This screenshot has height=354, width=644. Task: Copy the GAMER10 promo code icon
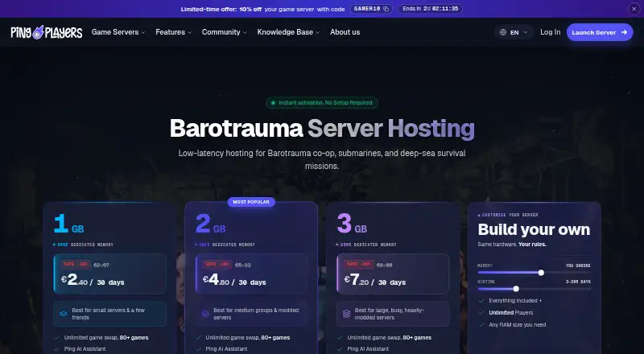coord(386,9)
